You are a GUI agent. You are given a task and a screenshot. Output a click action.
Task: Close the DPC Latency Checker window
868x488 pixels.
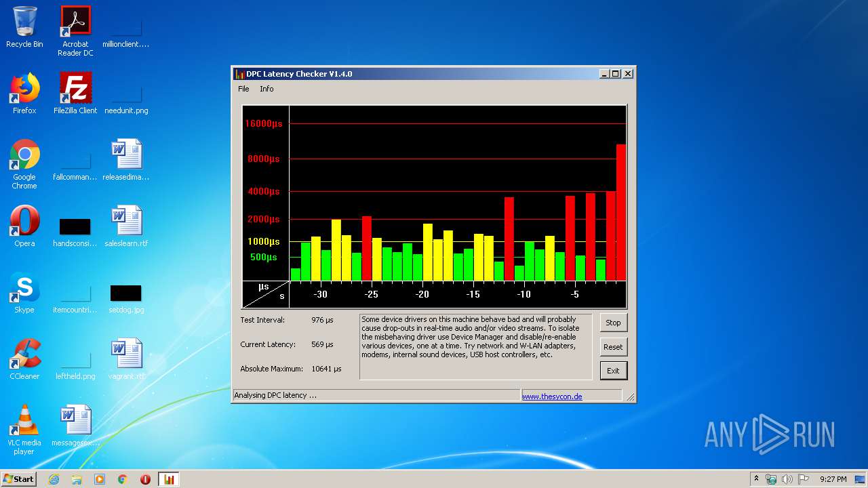[x=628, y=74]
